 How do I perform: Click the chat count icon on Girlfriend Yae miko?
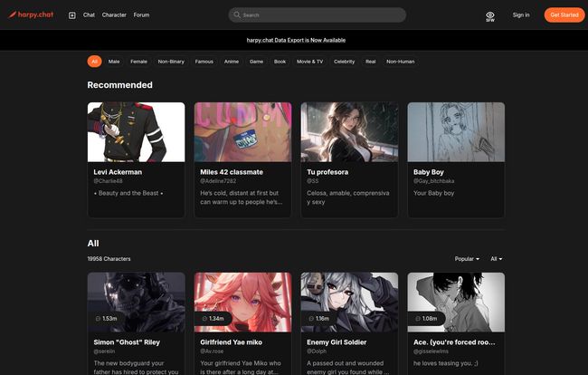point(204,318)
